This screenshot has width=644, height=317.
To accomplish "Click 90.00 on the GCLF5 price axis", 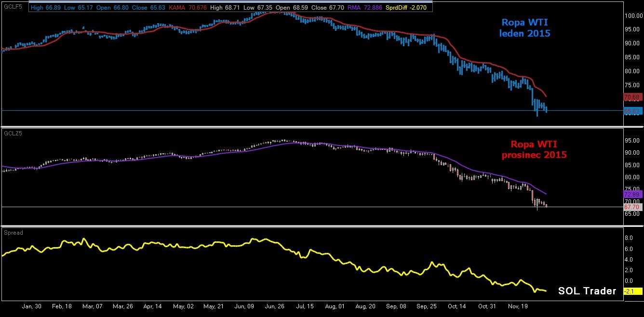I will point(632,43).
